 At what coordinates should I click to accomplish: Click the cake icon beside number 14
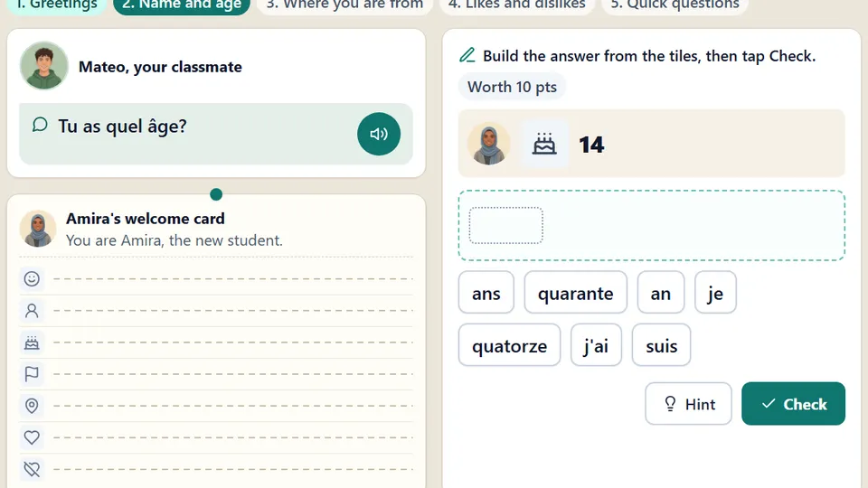coord(544,144)
